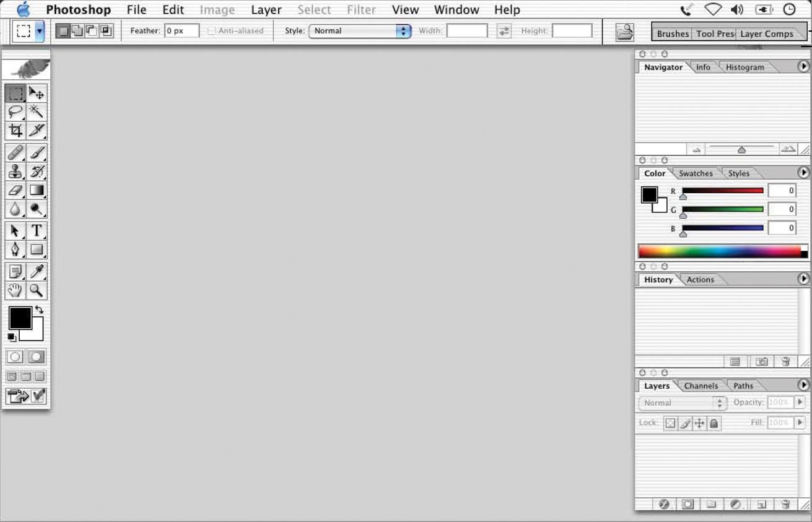
Task: Toggle the Anti-aliased checkbox
Action: (211, 31)
